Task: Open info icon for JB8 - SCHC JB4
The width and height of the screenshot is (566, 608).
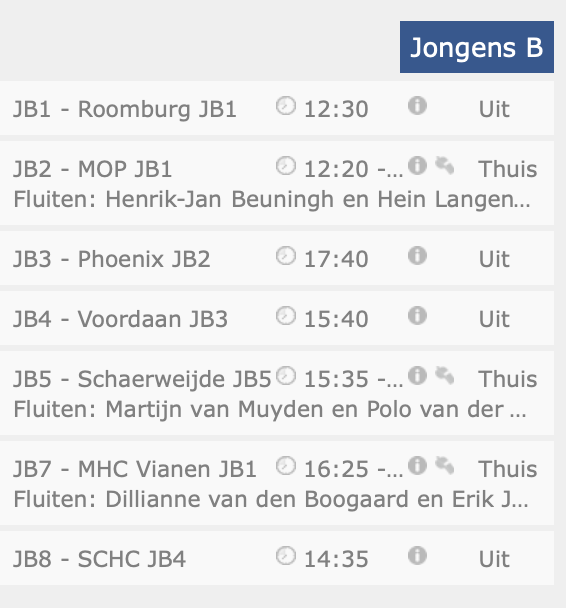Action: point(417,556)
